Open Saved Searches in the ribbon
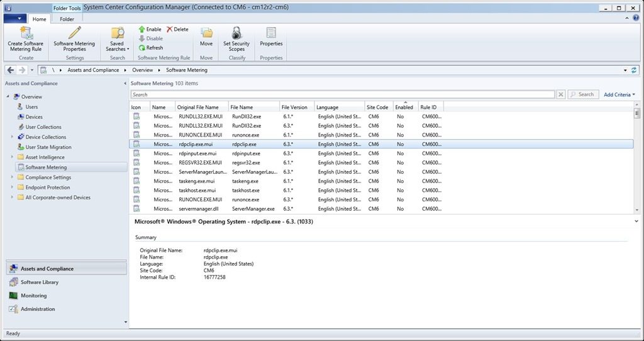This screenshot has width=644, height=341. 117,39
